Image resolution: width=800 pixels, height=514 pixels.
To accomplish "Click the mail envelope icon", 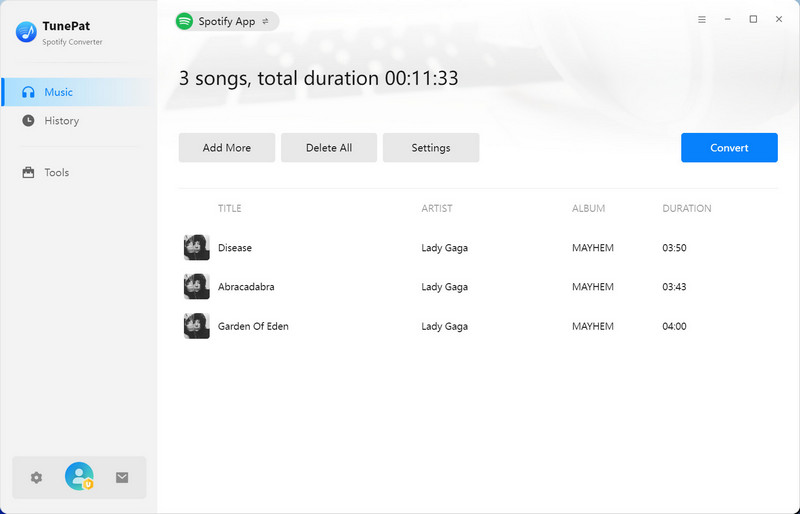I will [x=122, y=478].
